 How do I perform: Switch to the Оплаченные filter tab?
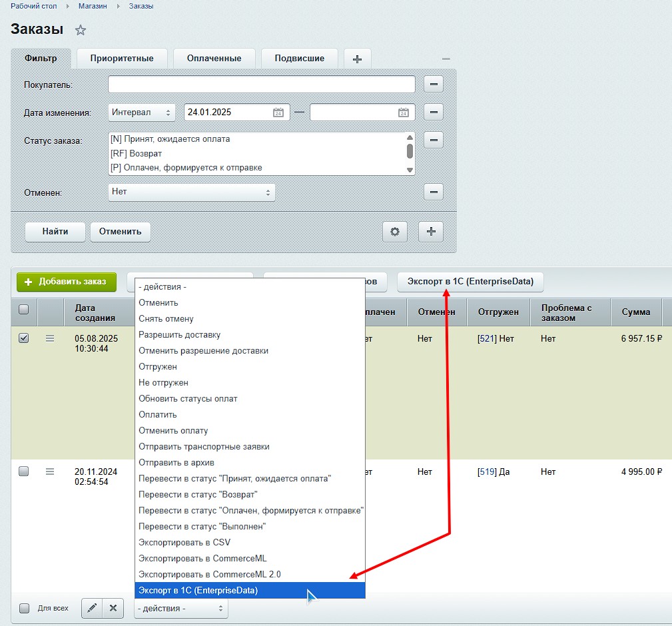(x=214, y=59)
